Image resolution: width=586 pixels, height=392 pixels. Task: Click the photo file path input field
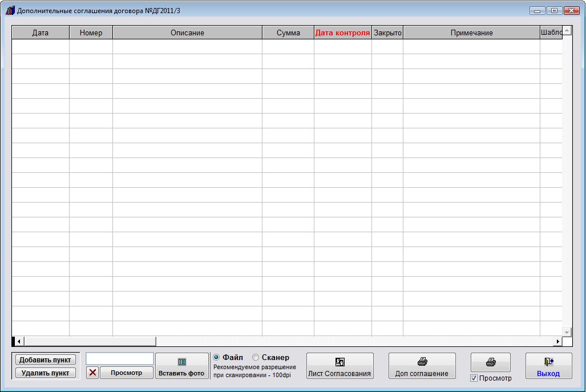tap(120, 359)
